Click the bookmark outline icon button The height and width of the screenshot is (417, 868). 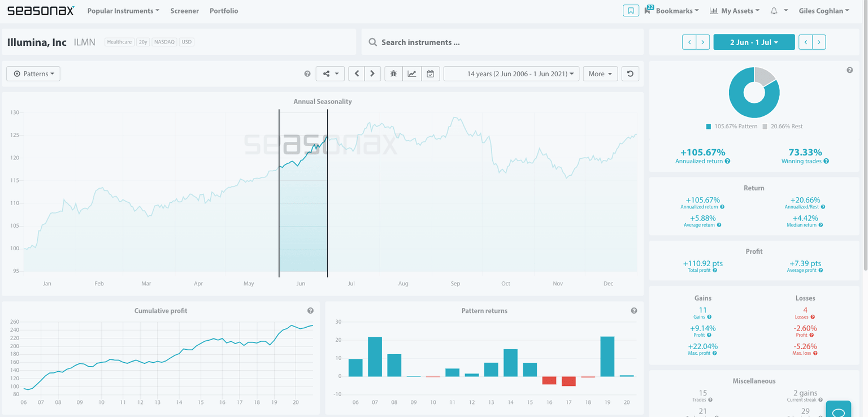click(x=631, y=11)
